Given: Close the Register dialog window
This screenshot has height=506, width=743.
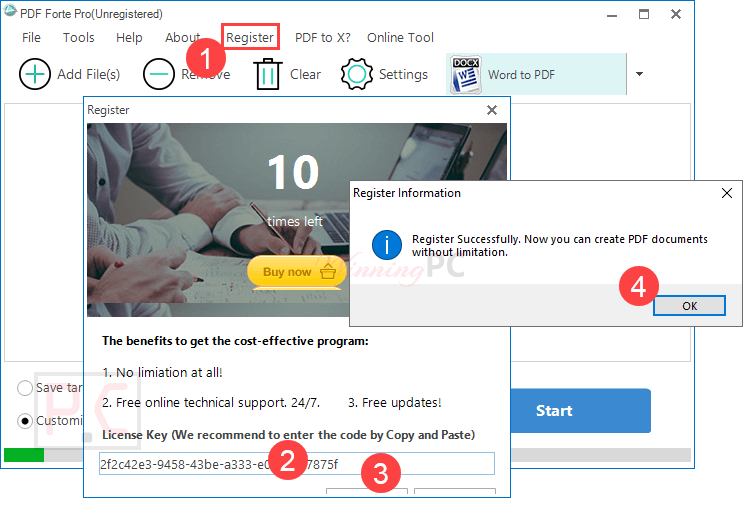Looking at the screenshot, I should [x=491, y=110].
